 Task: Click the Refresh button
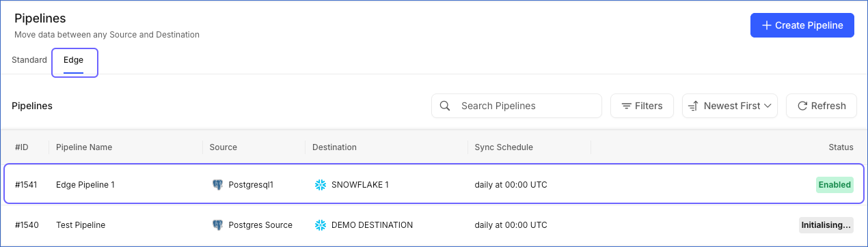coord(822,106)
